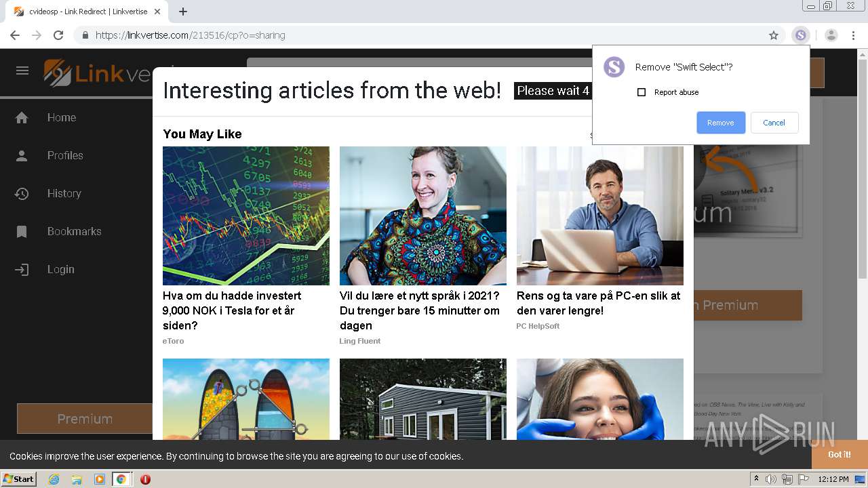Cancel the extension removal dialog
868x488 pixels.
pyautogui.click(x=774, y=123)
